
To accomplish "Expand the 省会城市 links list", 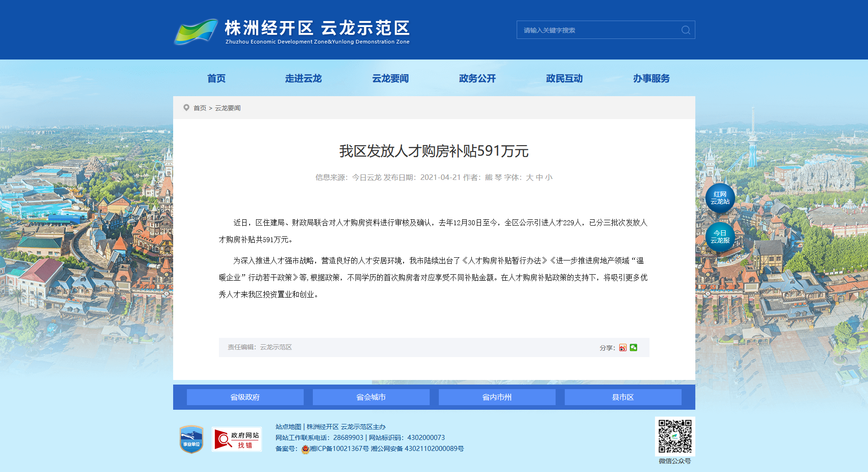I will coord(371,397).
